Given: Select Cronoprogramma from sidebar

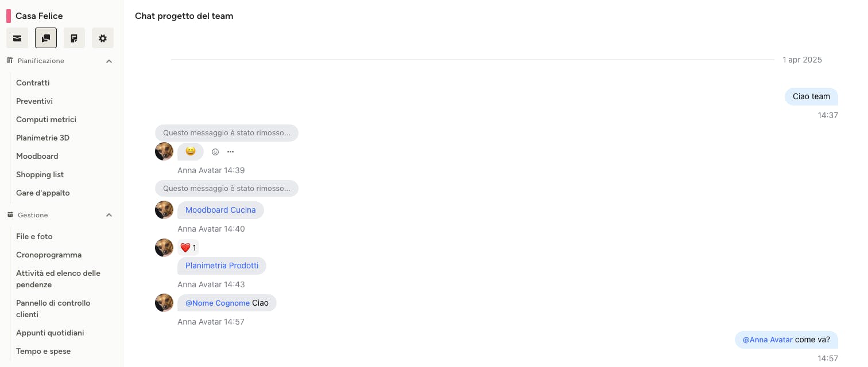Looking at the screenshot, I should tap(49, 255).
